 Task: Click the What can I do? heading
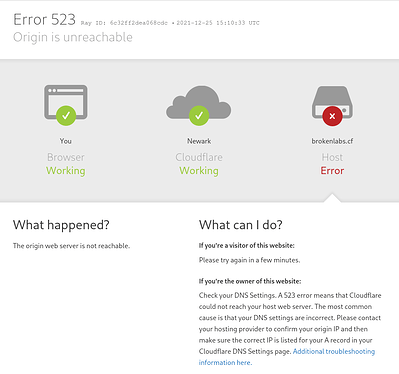[x=241, y=225]
